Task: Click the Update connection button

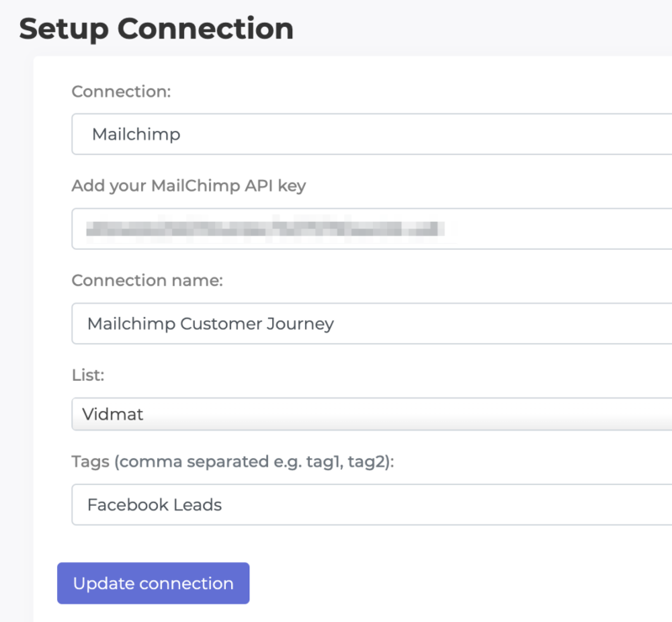Action: [x=153, y=583]
